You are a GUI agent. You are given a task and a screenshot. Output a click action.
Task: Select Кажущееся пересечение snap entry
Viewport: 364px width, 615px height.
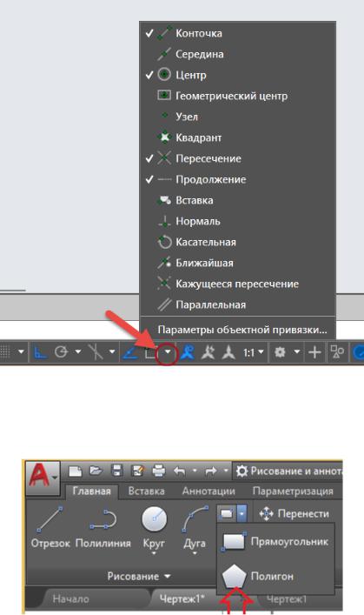point(237,284)
